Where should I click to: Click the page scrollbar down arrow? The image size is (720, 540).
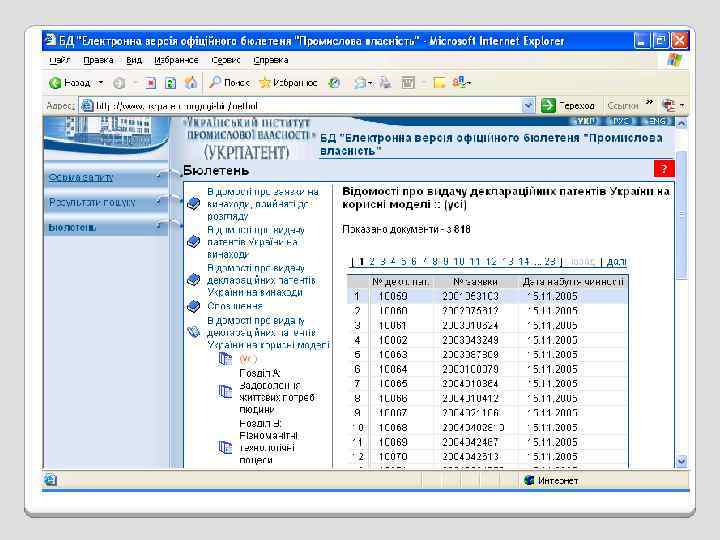click(x=681, y=461)
